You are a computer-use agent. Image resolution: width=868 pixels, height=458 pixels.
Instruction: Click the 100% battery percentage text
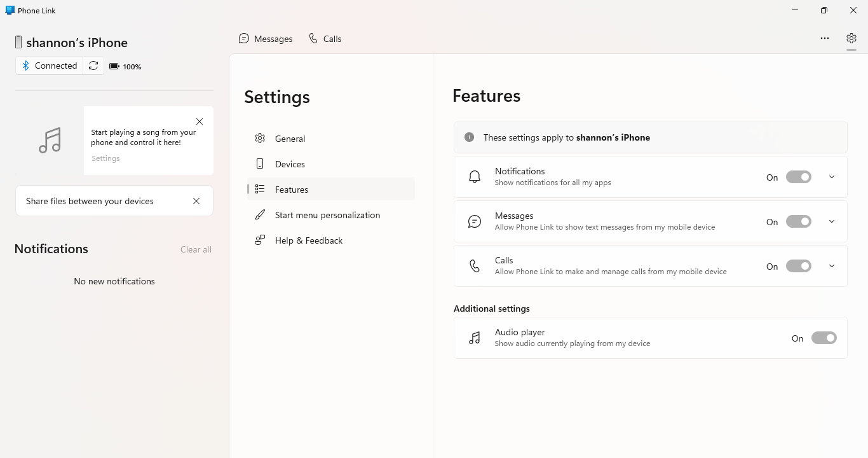(x=132, y=67)
